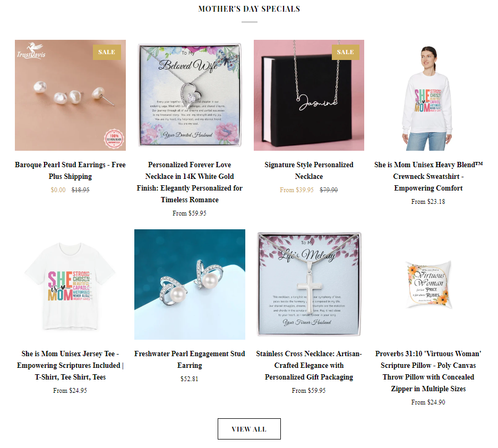Screen dimensions: 498x448
Task: Open the Virtuous Woman pillow image
Action: pos(428,285)
